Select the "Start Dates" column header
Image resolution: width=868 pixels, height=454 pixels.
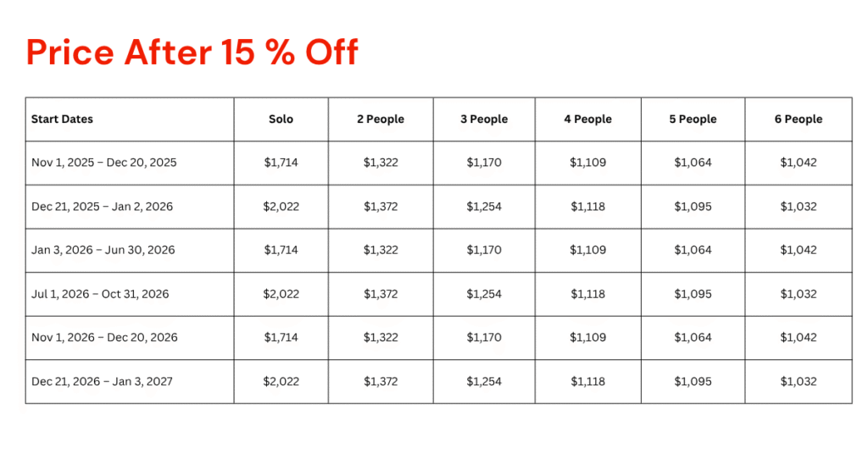pyautogui.click(x=62, y=119)
